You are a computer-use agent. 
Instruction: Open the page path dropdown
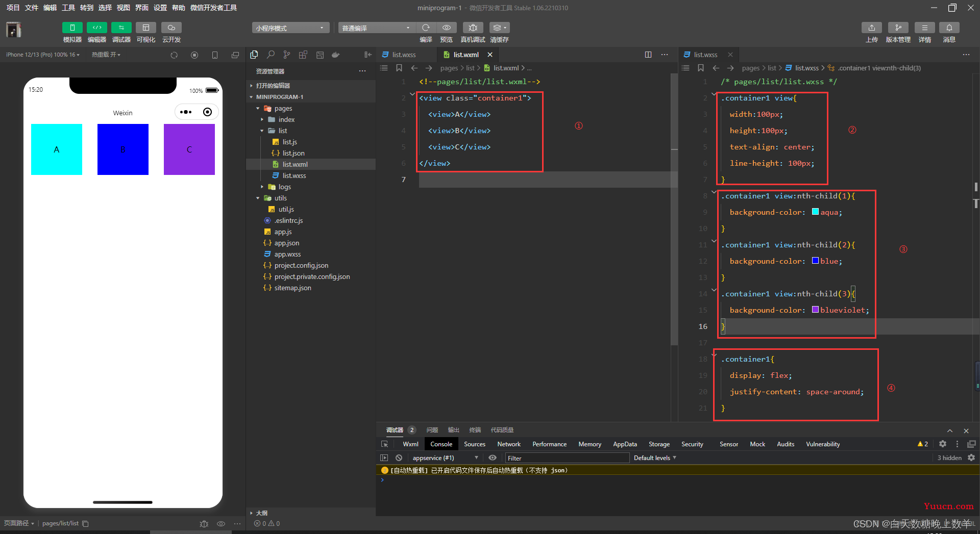click(19, 523)
